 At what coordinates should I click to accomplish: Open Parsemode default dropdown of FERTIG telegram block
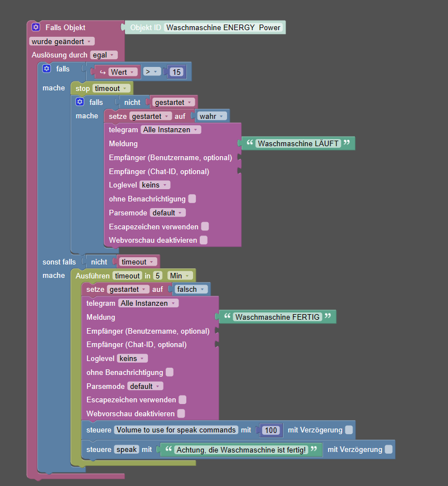145,387
